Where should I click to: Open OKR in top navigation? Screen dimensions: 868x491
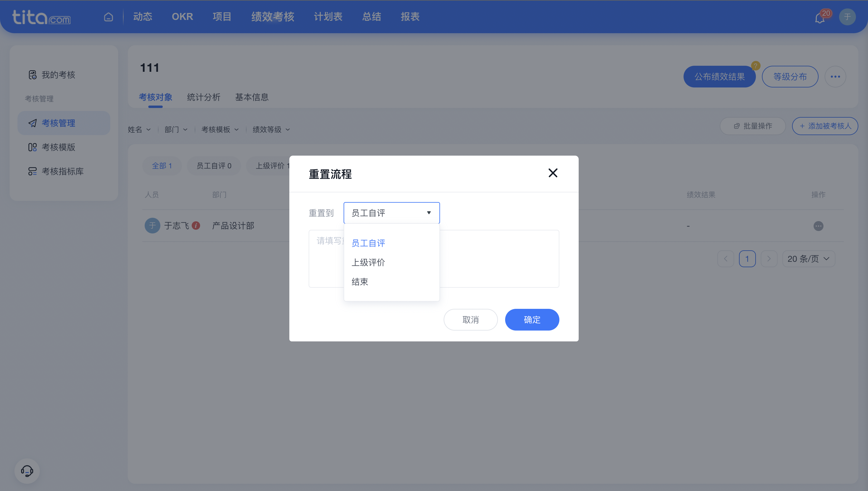182,17
